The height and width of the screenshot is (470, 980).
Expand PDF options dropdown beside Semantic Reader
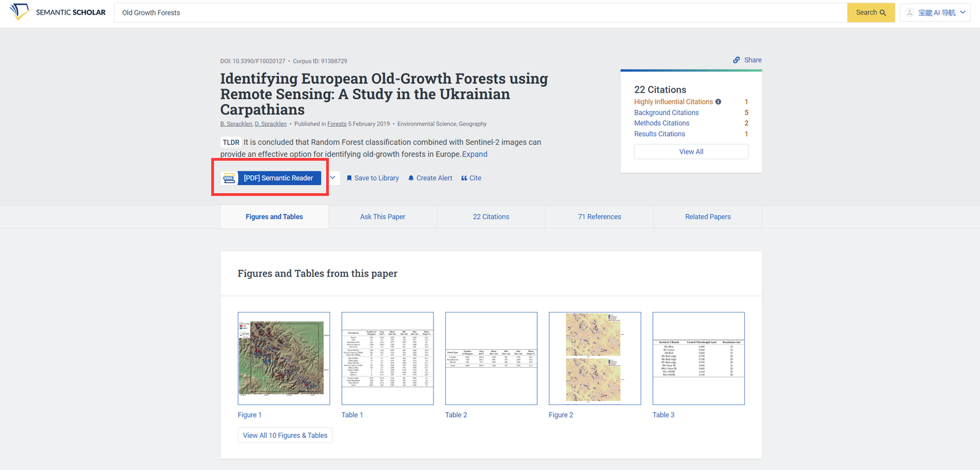click(x=333, y=178)
